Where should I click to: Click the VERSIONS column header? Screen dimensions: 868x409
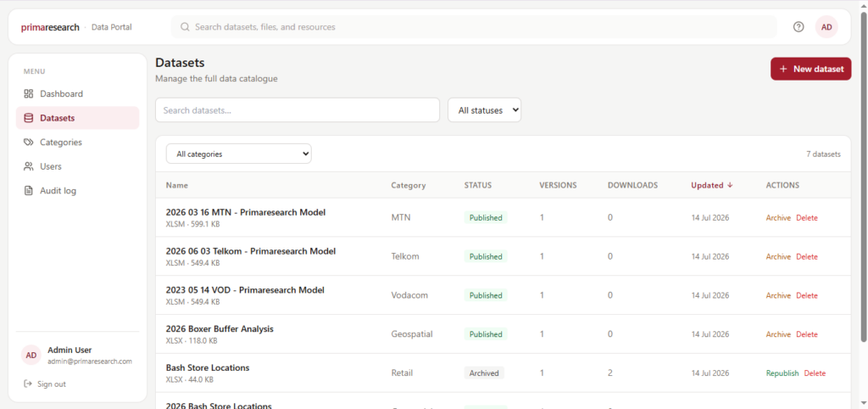[558, 185]
